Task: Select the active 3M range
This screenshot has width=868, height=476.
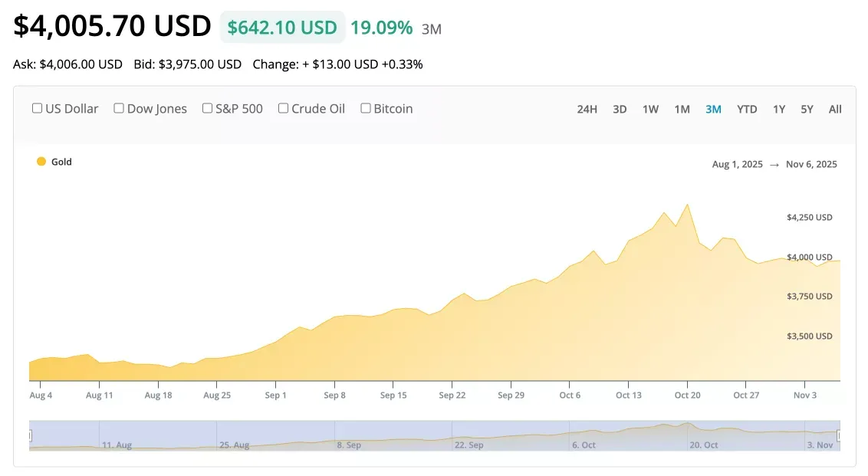Action: [x=713, y=109]
